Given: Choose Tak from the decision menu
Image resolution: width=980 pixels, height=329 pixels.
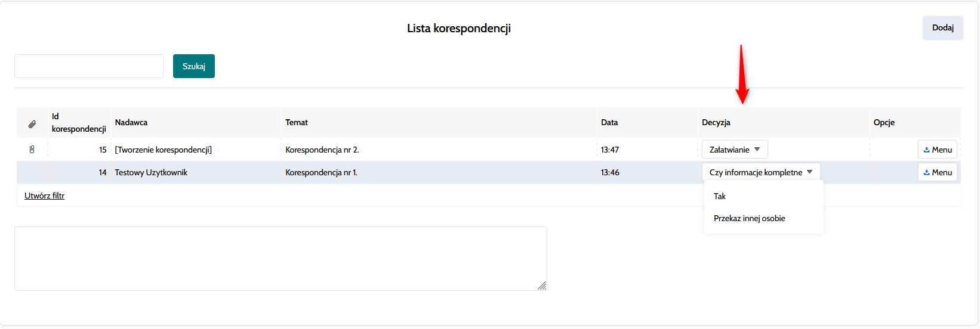Looking at the screenshot, I should click(720, 196).
